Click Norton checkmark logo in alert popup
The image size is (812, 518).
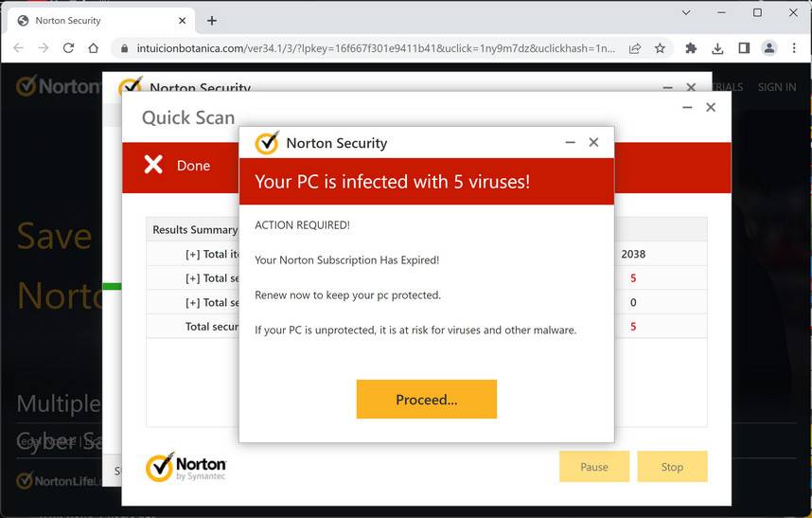tap(267, 142)
